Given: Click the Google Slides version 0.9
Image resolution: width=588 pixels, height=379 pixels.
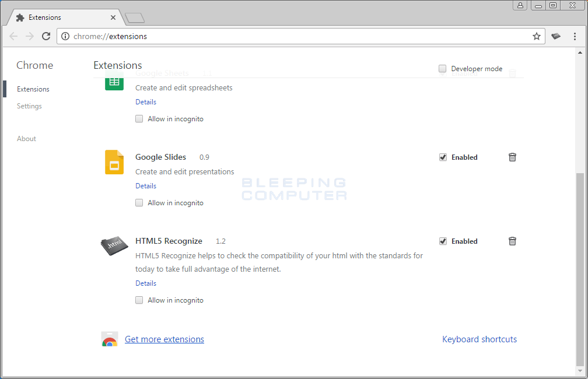Looking at the screenshot, I should pyautogui.click(x=204, y=157).
